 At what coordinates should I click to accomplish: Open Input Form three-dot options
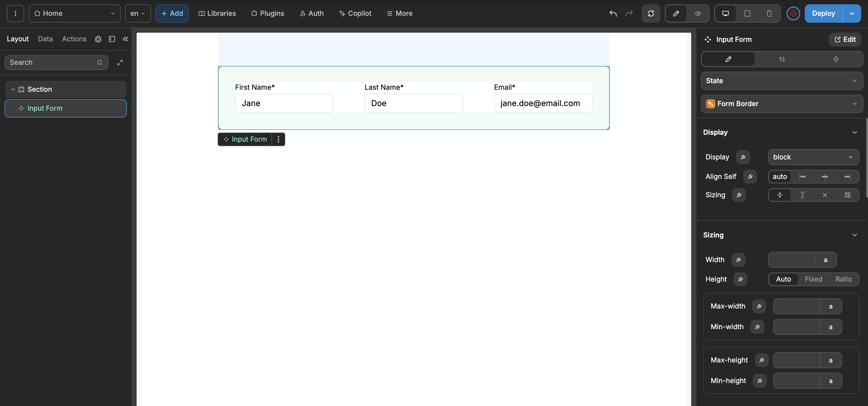[278, 139]
